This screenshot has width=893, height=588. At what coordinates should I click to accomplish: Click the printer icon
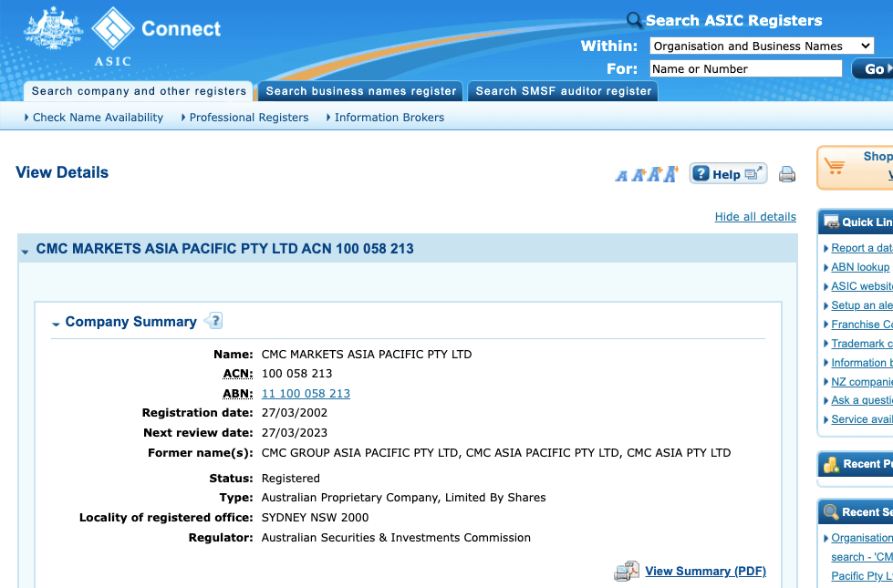(x=787, y=173)
